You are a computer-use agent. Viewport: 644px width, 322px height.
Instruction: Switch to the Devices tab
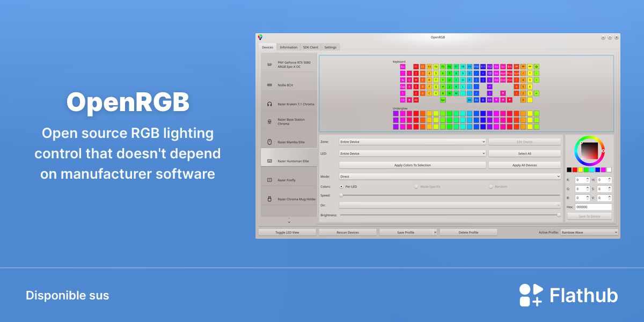267,47
